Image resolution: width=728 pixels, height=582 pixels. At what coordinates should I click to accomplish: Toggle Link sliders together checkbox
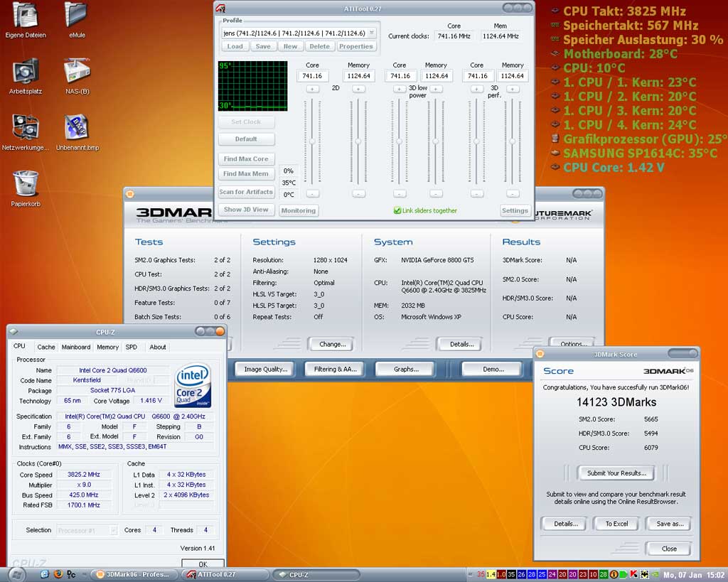397,210
